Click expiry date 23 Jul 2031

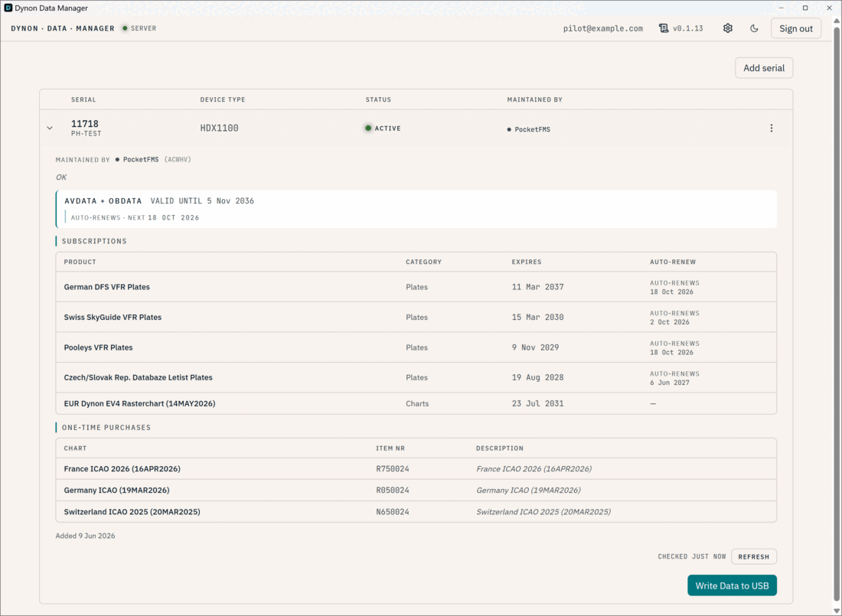(537, 403)
